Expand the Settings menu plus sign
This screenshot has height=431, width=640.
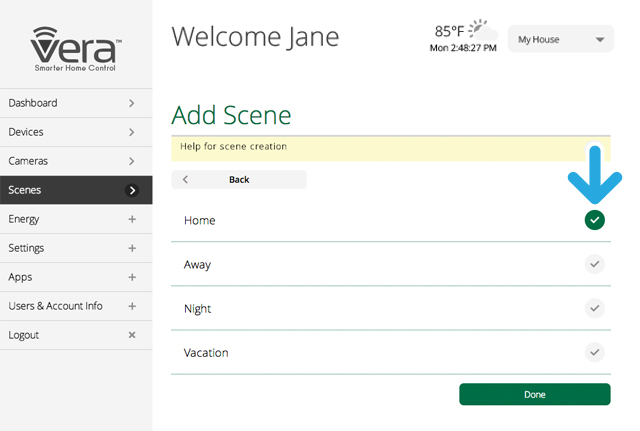coord(132,248)
